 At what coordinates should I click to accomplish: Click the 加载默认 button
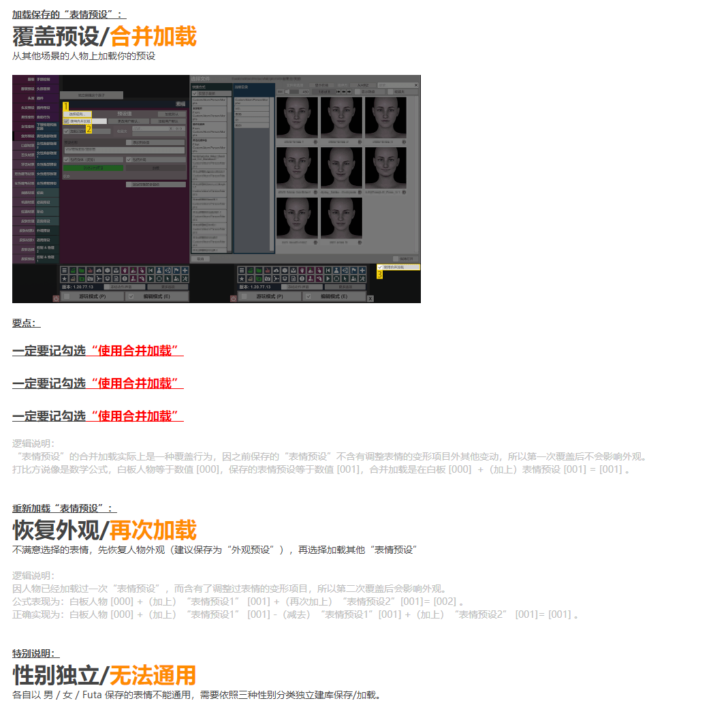(x=172, y=114)
